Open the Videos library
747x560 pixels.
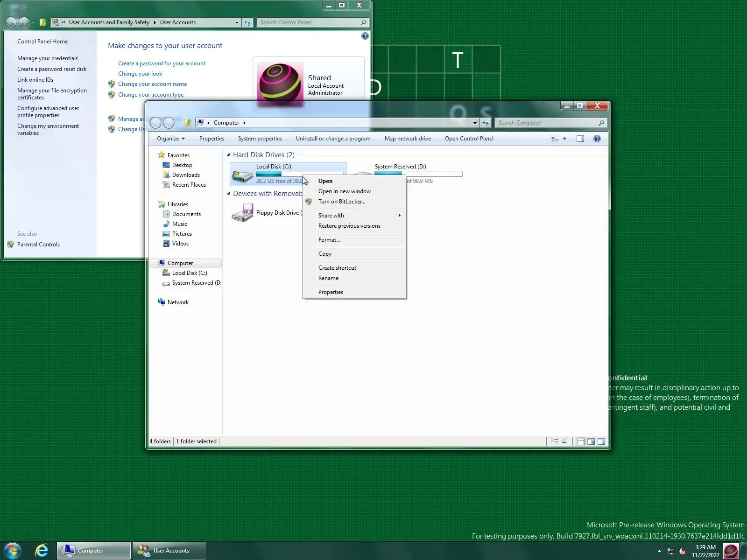[180, 244]
